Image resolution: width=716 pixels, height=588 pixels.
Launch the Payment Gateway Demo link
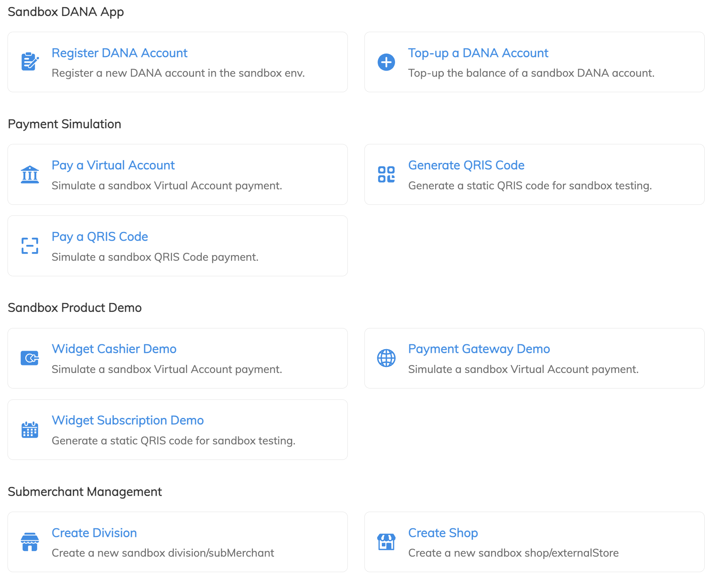tap(479, 349)
